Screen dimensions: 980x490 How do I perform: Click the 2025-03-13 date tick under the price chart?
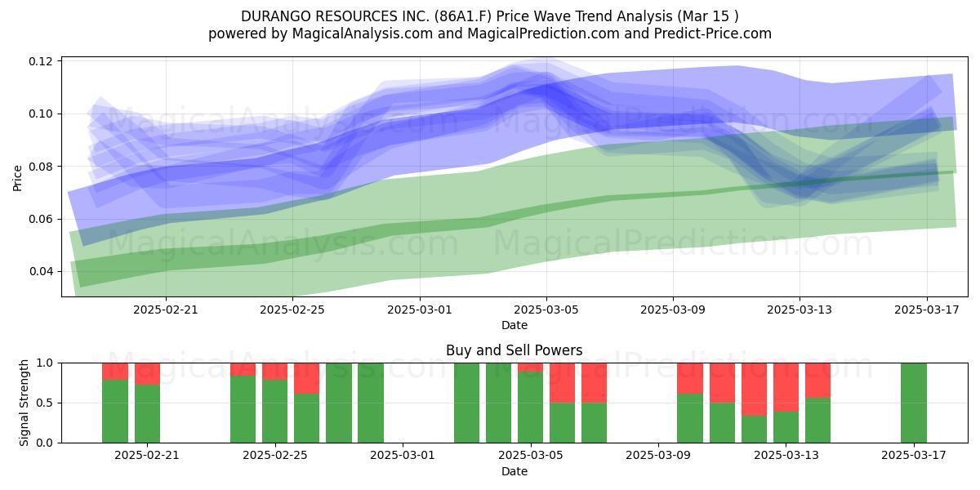[x=800, y=309]
